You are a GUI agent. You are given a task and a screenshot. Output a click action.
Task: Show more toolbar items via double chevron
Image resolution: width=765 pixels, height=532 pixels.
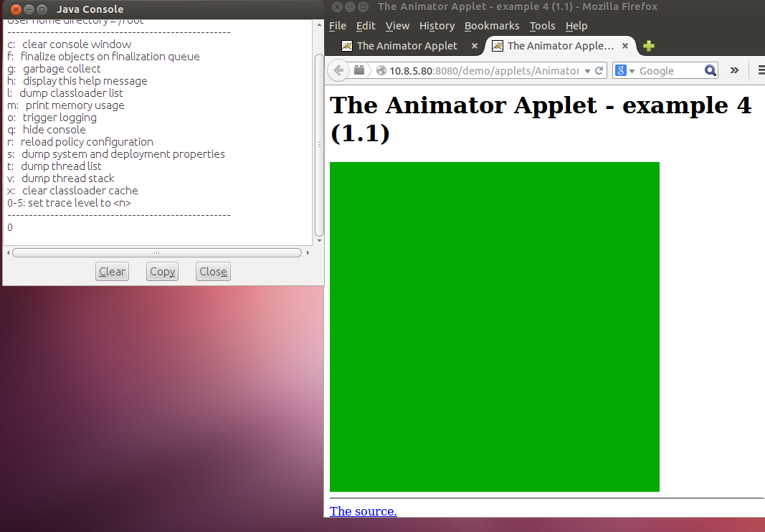pos(734,70)
